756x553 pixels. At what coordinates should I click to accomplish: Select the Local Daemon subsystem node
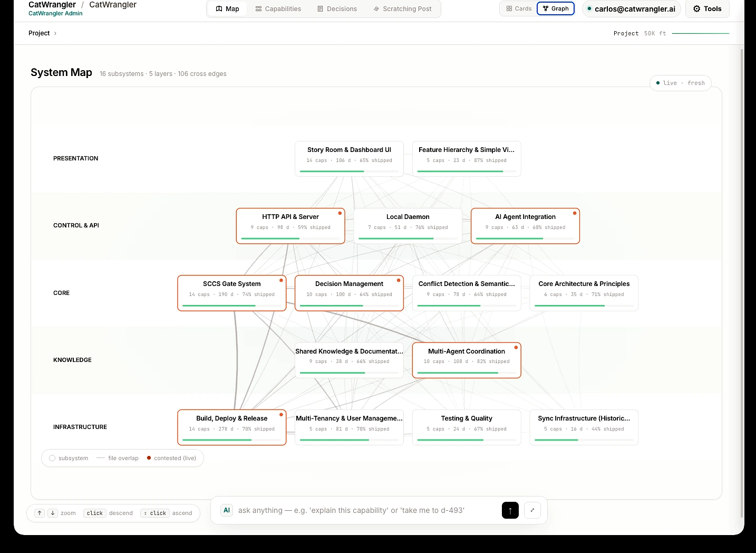click(408, 226)
